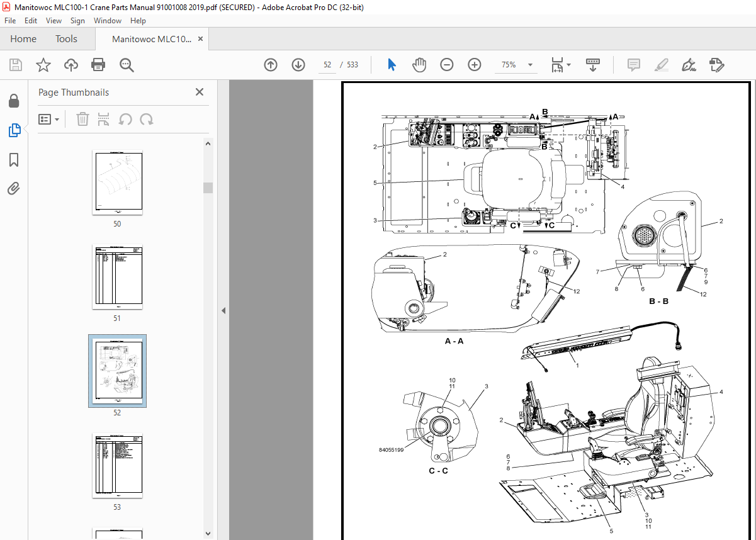
Task: Select page 51 thumbnail
Action: (x=117, y=277)
